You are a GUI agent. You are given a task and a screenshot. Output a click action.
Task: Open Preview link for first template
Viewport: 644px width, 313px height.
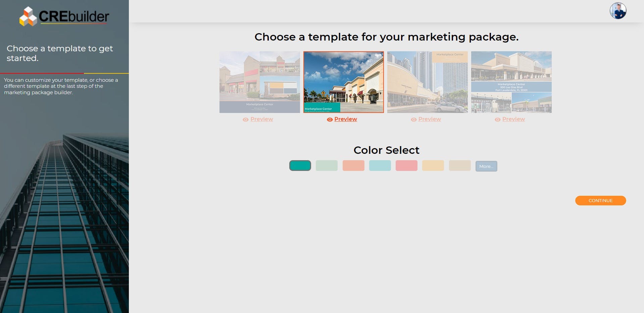(x=261, y=119)
